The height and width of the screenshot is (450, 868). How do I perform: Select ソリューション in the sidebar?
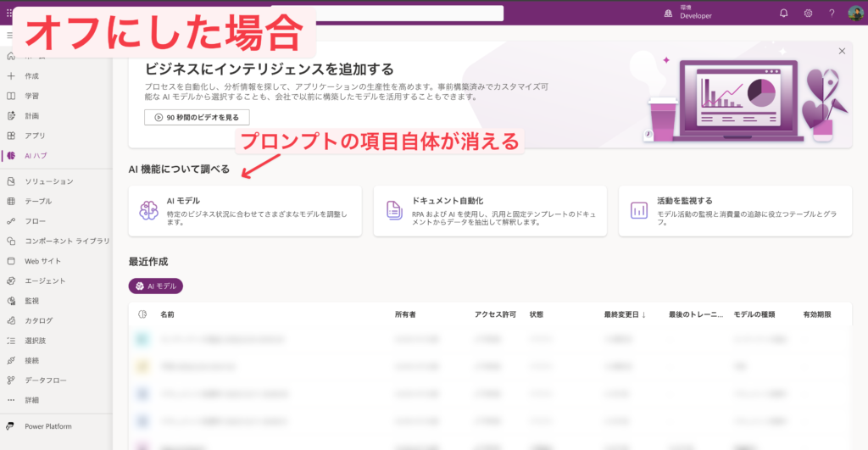click(x=48, y=181)
